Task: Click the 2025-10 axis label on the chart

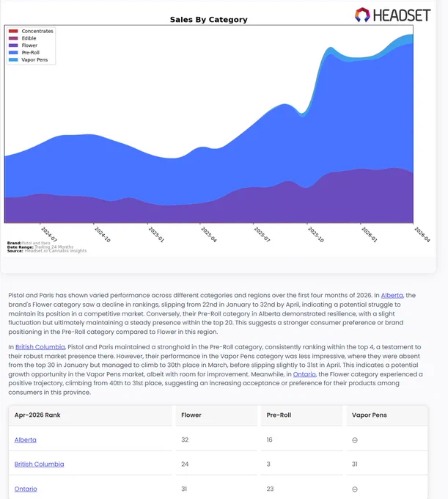Action: click(316, 234)
